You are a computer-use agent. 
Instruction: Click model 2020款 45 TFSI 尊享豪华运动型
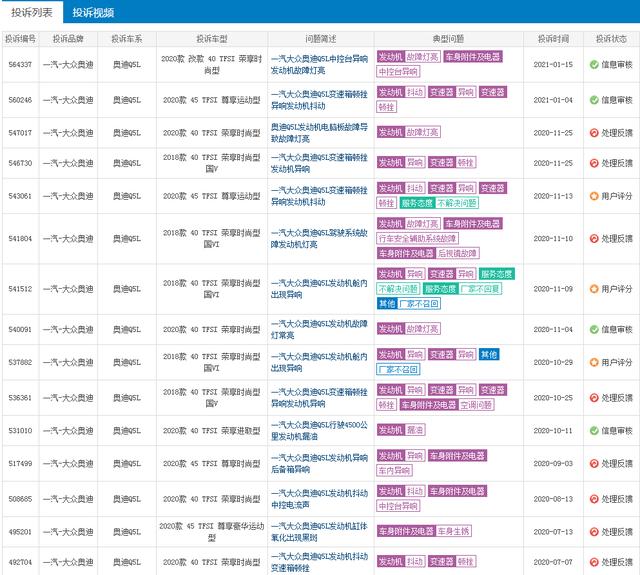tap(212, 532)
